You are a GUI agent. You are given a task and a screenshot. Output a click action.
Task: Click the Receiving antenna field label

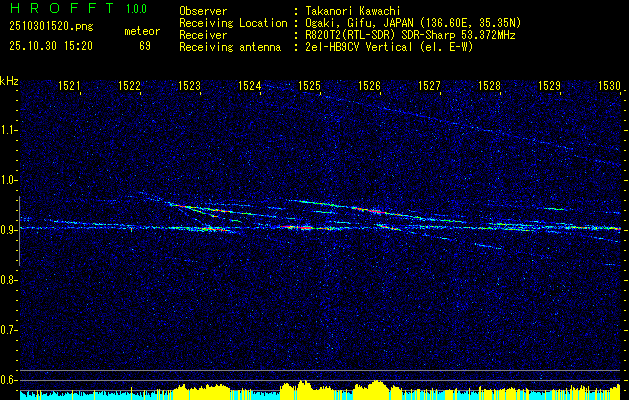point(230,47)
